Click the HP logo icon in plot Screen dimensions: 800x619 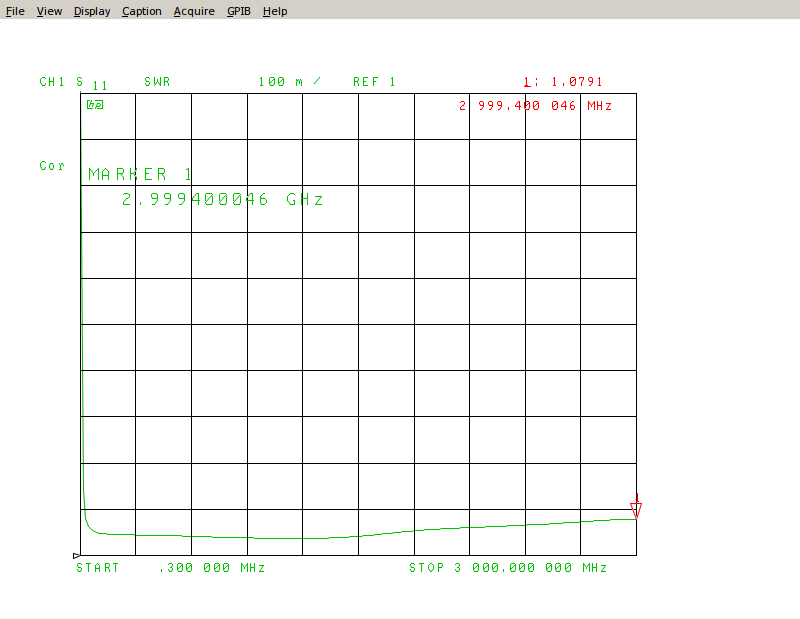coord(95,105)
